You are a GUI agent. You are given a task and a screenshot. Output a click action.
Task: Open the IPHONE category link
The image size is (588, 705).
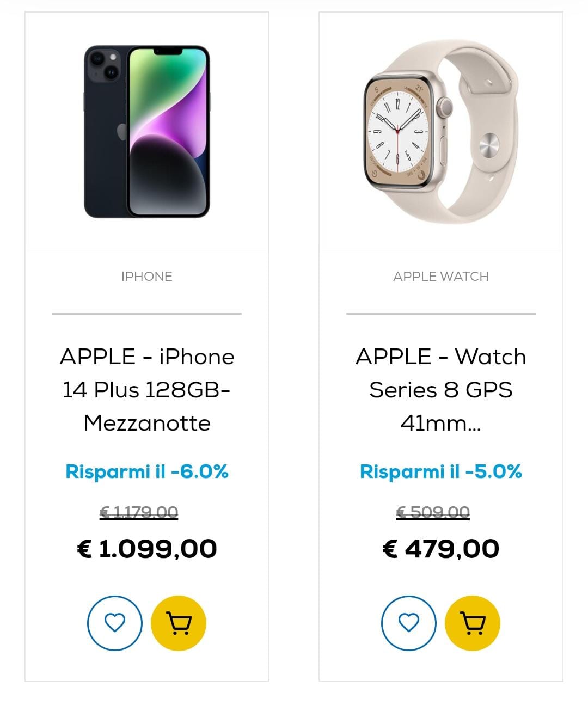(x=147, y=277)
